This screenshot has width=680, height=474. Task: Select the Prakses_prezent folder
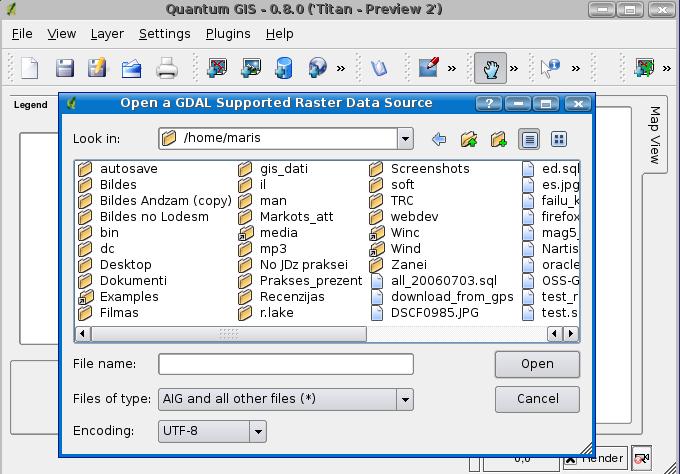(x=300, y=281)
